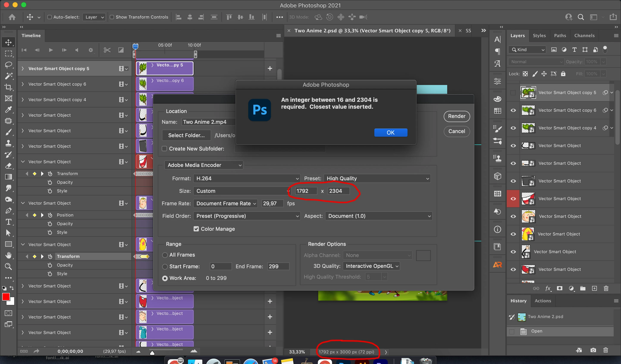Hide Vector Smart Object copy 6 layer
621x364 pixels.
513,110
